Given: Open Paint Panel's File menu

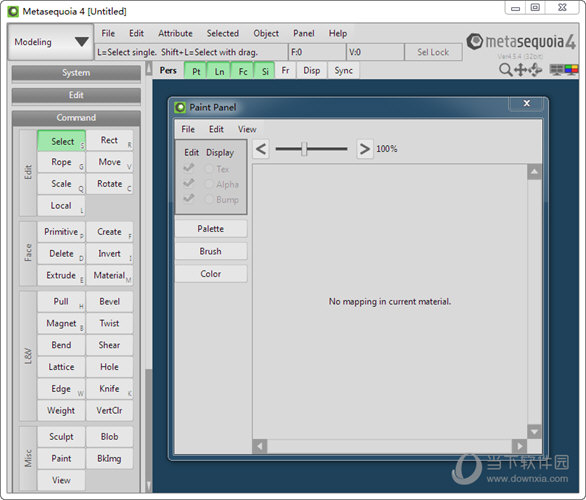Looking at the screenshot, I should click(x=188, y=129).
